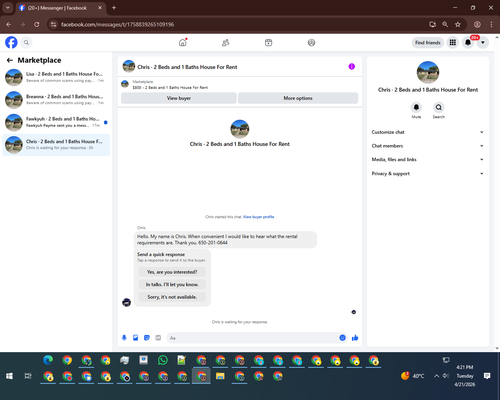Open the Reels video icon in navigation

click(x=268, y=43)
